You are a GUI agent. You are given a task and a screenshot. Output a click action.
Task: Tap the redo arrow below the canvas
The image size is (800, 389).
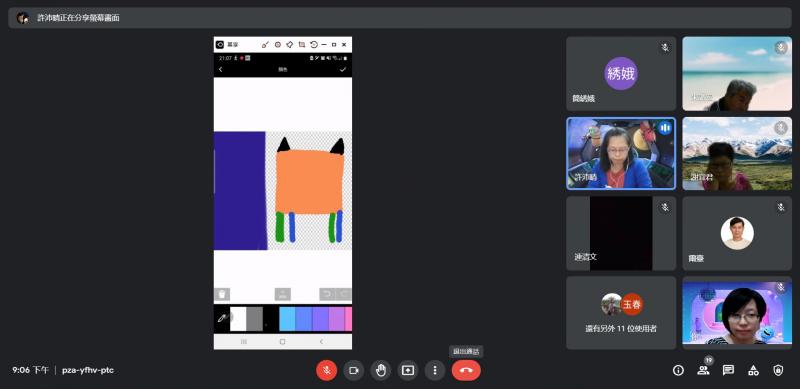(344, 295)
